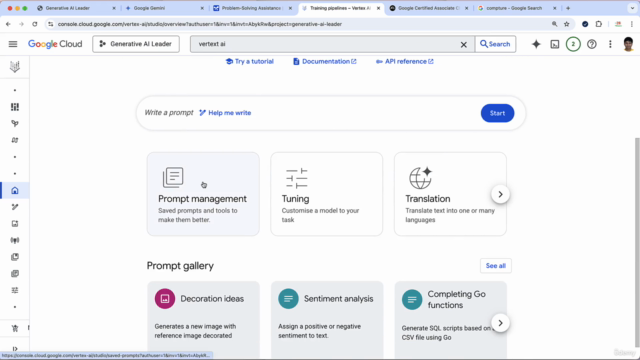Open the browser zoom magnifier icon
Screen dimensions: 640x360
coord(554,24)
